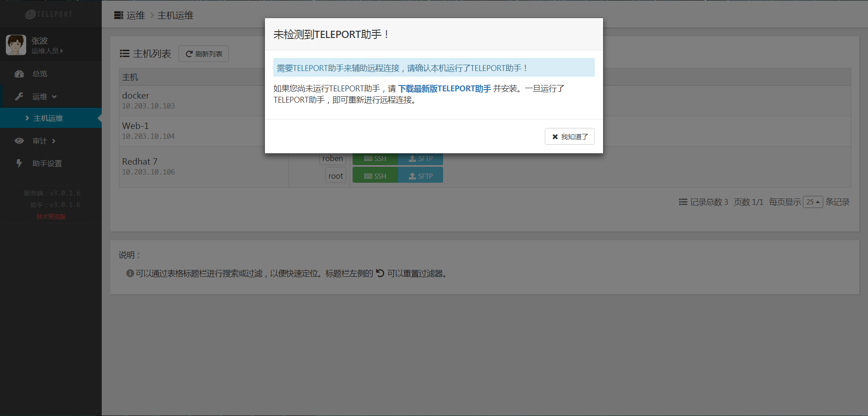This screenshot has height=416, width=868.
Task: Click IP address 10.203.10.106
Action: pos(148,172)
